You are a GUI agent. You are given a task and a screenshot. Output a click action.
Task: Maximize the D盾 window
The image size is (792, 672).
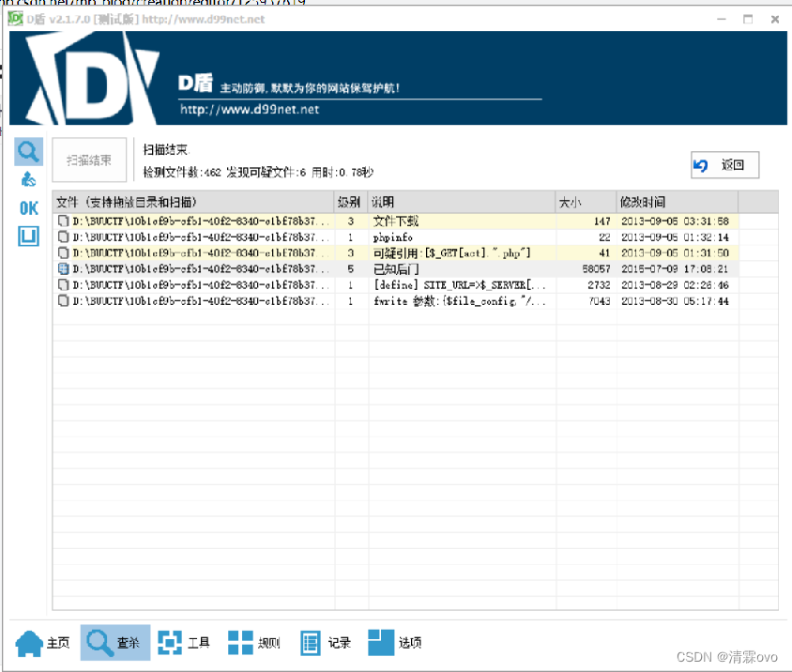748,19
